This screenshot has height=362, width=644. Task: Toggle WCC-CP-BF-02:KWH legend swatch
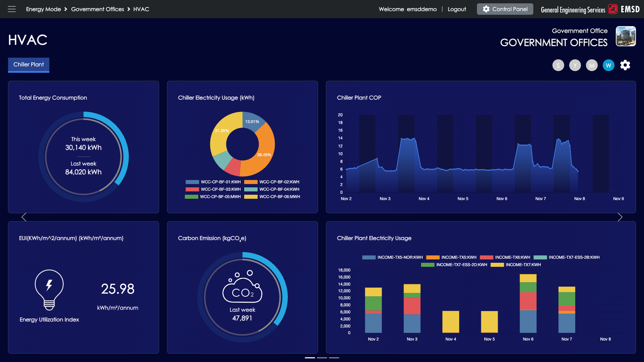(x=251, y=182)
